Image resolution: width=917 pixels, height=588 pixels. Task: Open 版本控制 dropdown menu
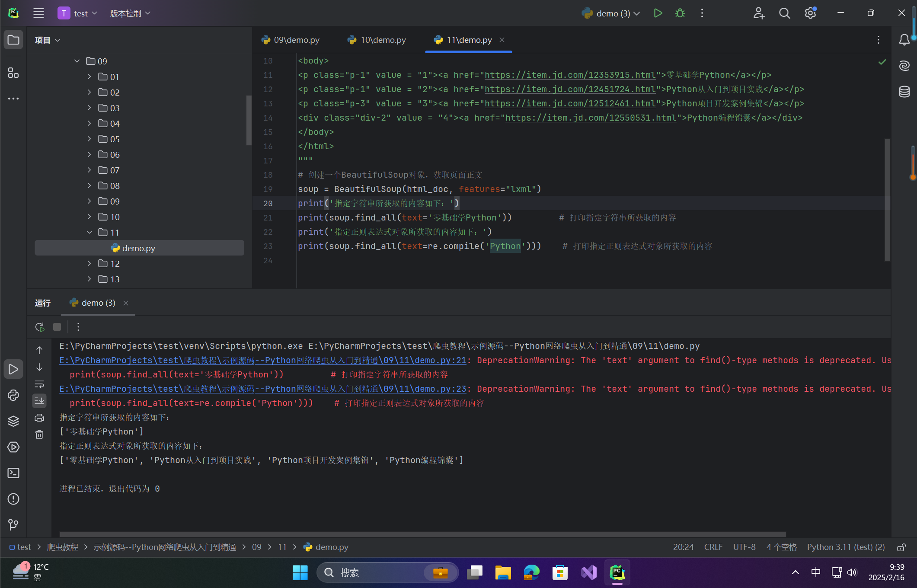(x=130, y=13)
